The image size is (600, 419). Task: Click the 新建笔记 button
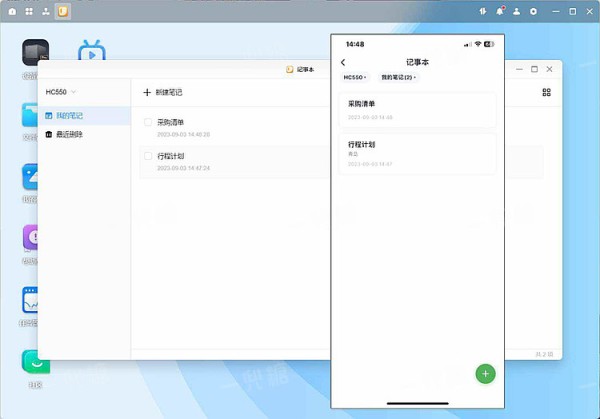163,92
